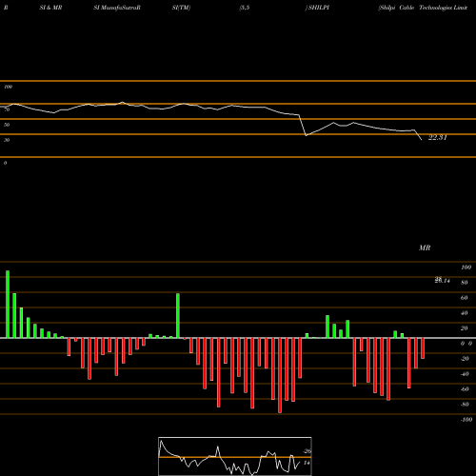Click the 'SI MunafaSutraR' header text
This screenshot has height=476, width=476.
(x=117, y=8)
